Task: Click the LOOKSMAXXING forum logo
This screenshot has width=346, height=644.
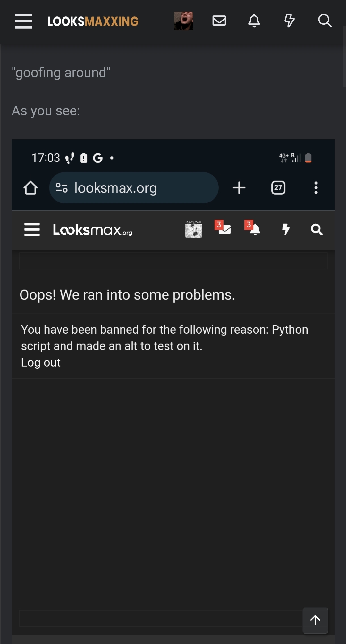Action: (x=93, y=21)
